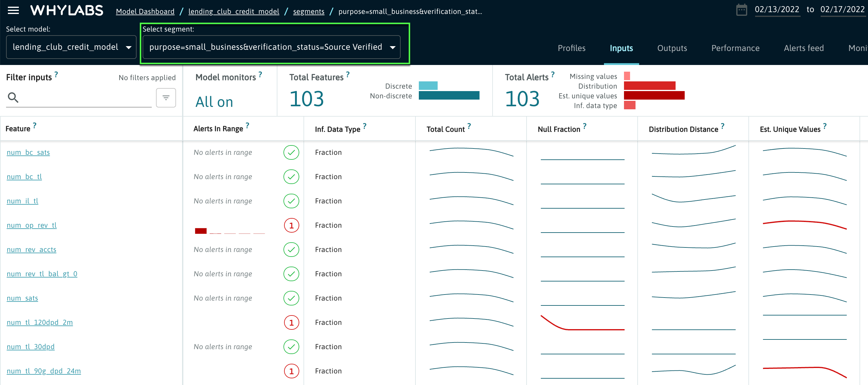
Task: Click red alert badge for num_tl_120dpd_2m
Action: (x=291, y=322)
